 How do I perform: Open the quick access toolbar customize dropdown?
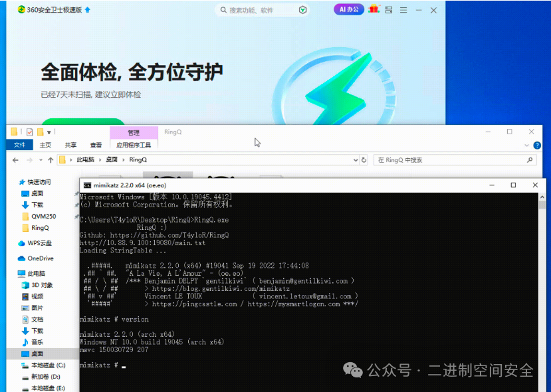49,132
